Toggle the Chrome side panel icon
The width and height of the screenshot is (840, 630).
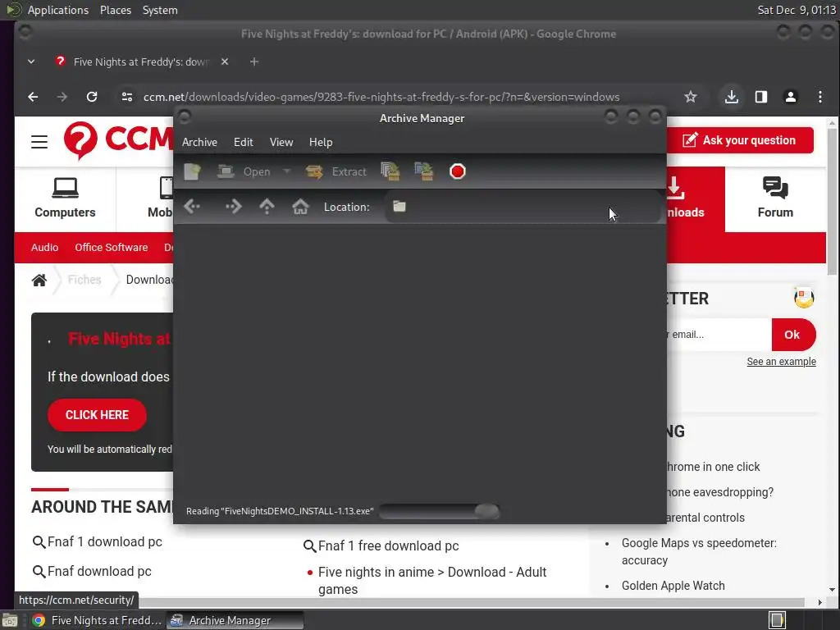[760, 97]
